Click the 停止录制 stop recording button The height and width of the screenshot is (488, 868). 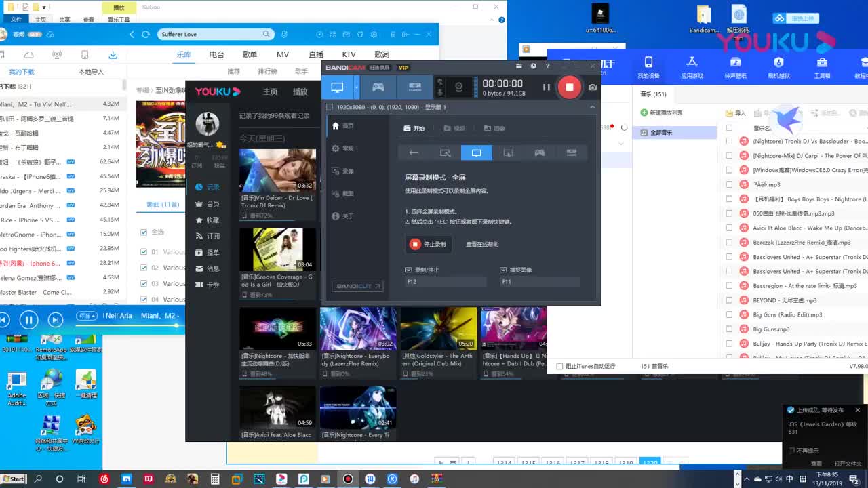(x=428, y=244)
